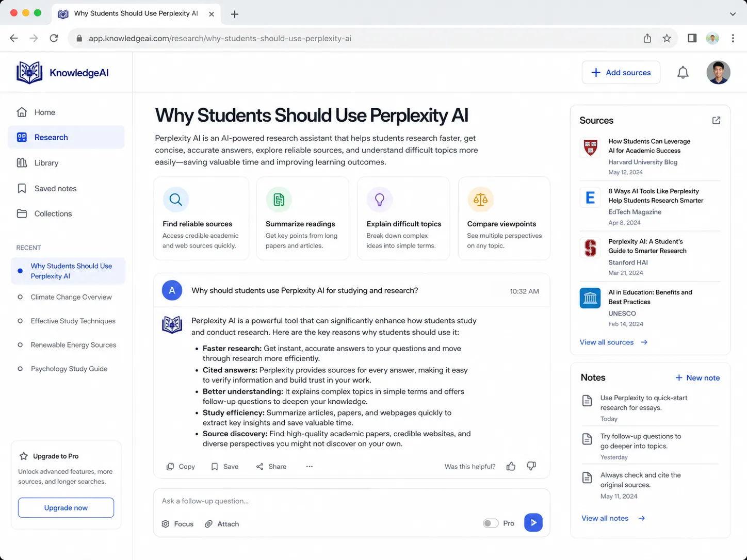Image resolution: width=747 pixels, height=560 pixels.
Task: Click View all notes link
Action: pos(613,518)
